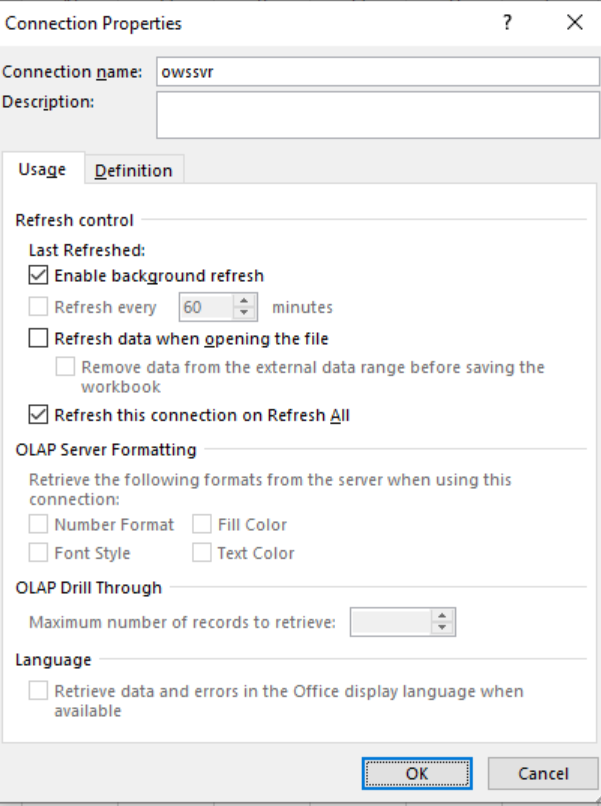Image resolution: width=601 pixels, height=806 pixels.
Task: Toggle the Font Style checkbox
Action: [x=38, y=552]
